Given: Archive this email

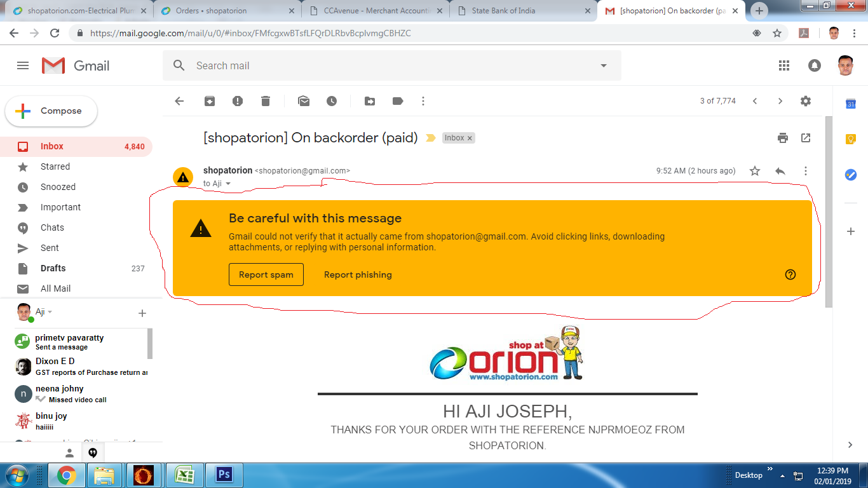Looking at the screenshot, I should tap(210, 101).
